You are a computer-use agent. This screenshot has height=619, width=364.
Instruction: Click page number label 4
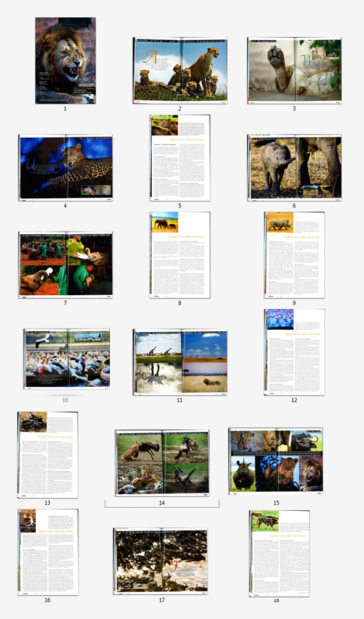coord(65,206)
